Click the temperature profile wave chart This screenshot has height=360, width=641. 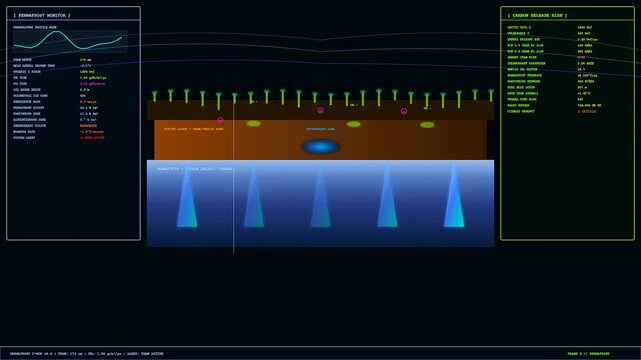click(70, 41)
